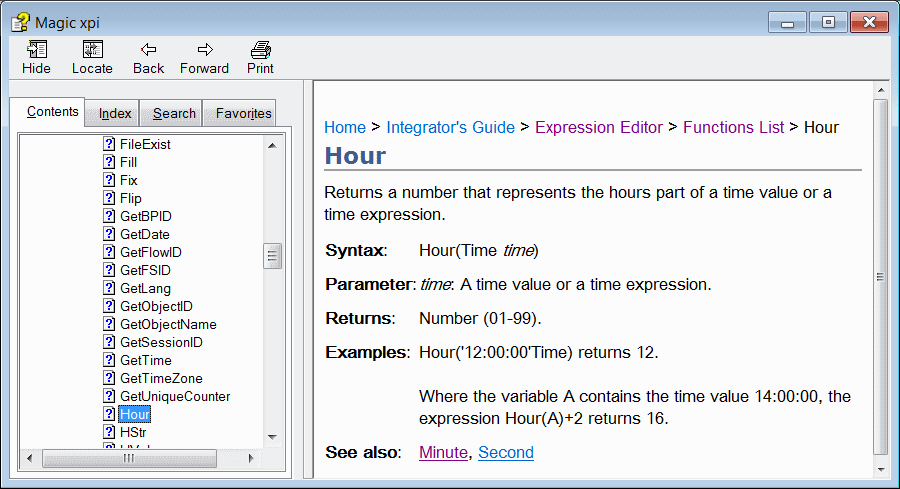
Task: Follow the Minute see-also link
Action: (x=443, y=452)
